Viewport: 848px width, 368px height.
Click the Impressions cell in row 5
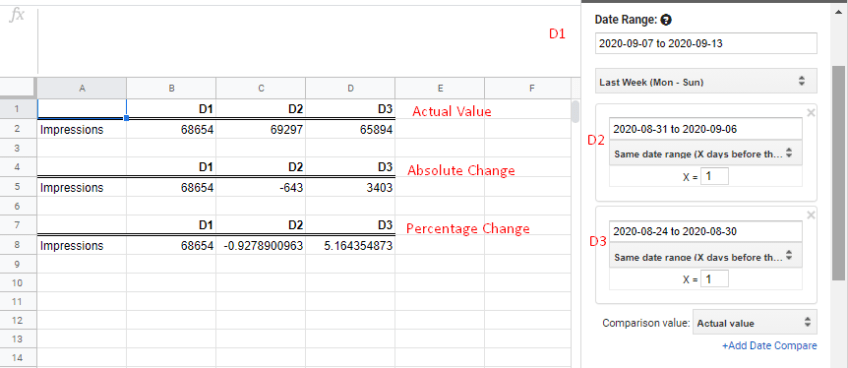click(82, 188)
